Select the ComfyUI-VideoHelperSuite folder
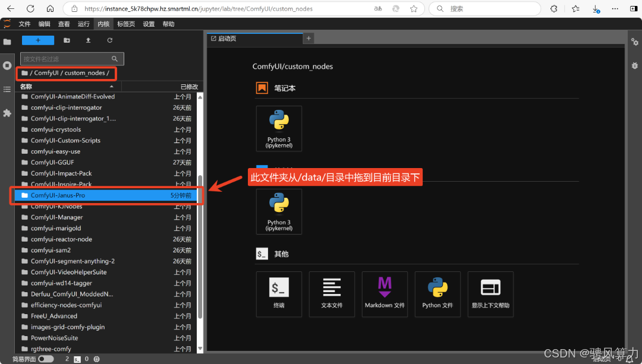 (106, 272)
